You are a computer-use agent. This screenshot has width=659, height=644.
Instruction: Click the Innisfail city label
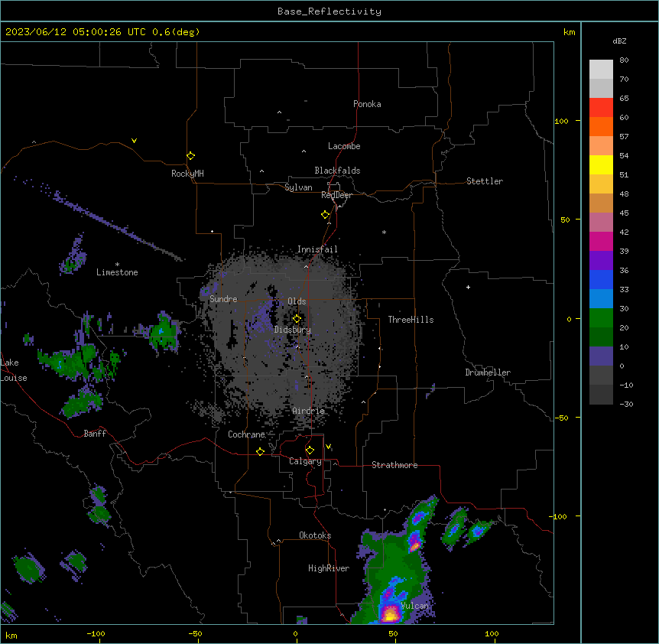[x=317, y=249]
